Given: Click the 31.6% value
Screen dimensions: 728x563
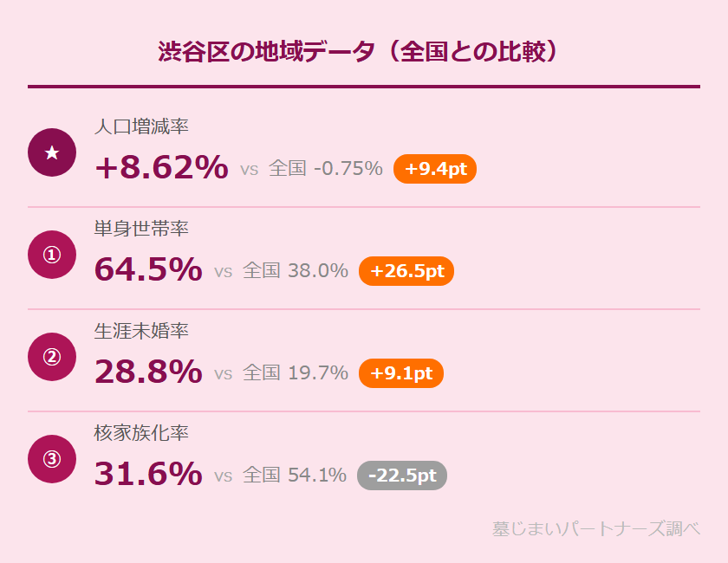Looking at the screenshot, I should click(x=148, y=475).
